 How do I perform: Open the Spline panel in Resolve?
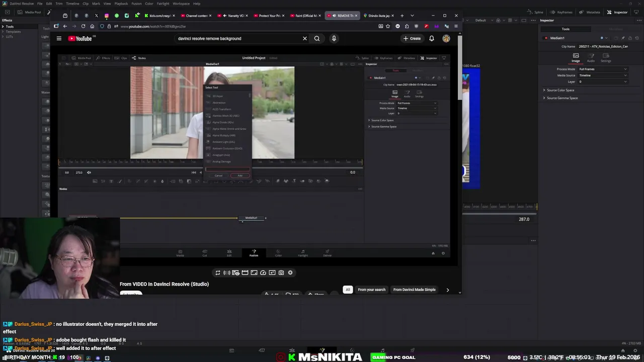point(536,12)
